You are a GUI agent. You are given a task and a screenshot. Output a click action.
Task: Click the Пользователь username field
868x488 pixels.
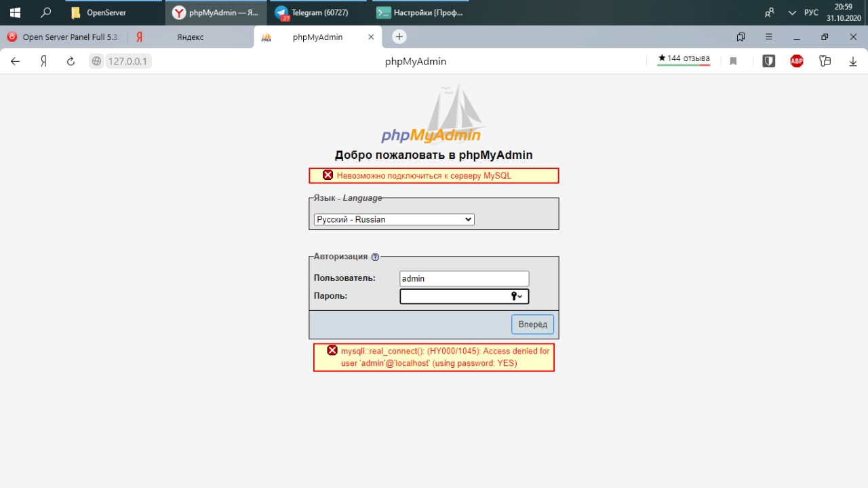[x=464, y=278]
